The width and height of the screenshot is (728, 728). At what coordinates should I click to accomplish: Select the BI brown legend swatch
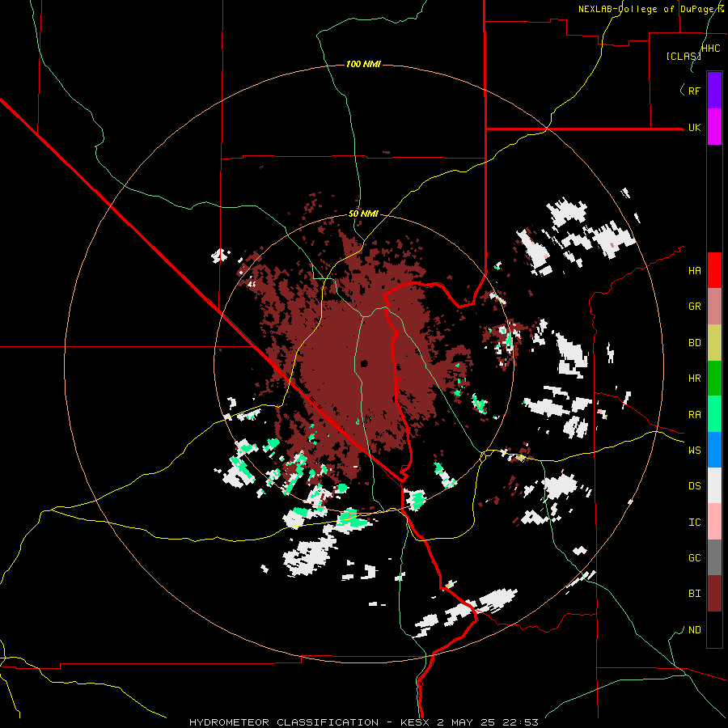[x=714, y=594]
